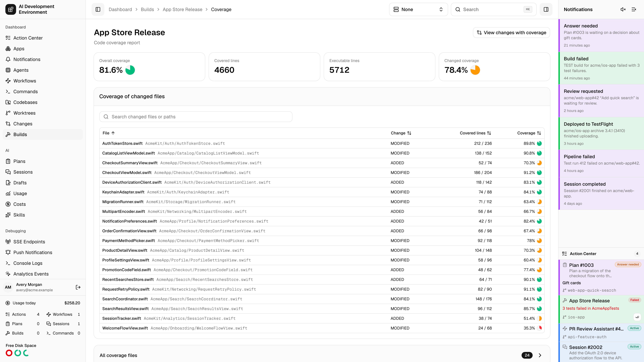Open the Build failed notification
This screenshot has height=362, width=644.
tap(601, 68)
